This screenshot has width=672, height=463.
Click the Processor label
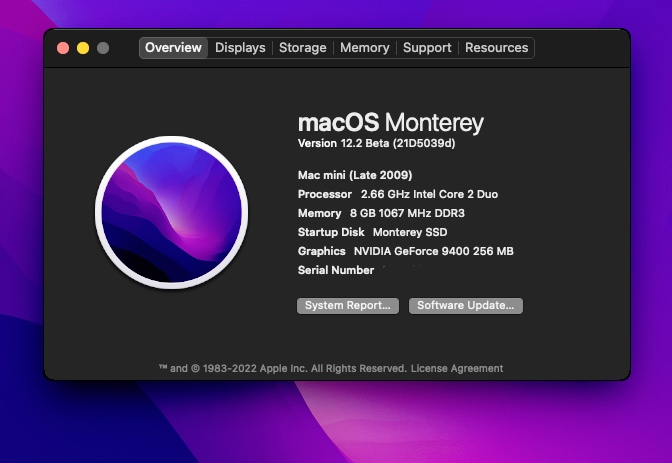[324, 194]
